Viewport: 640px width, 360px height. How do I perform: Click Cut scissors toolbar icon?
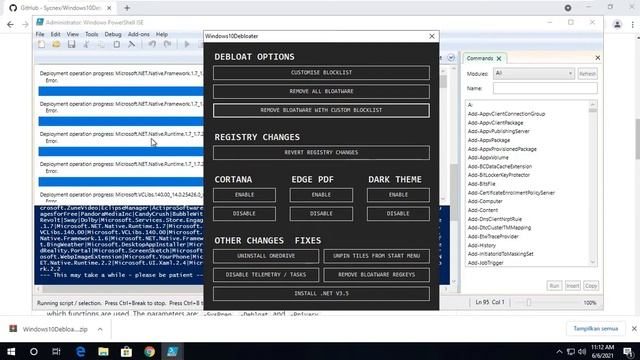(x=87, y=44)
